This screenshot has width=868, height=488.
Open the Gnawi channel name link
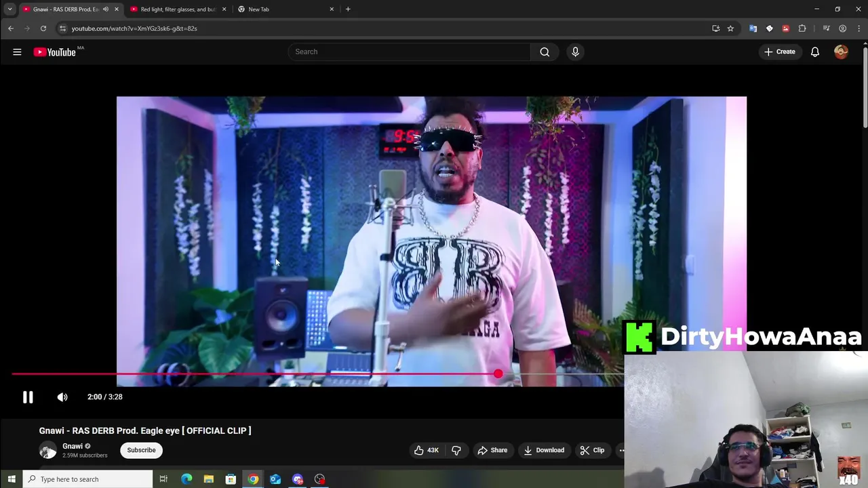(73, 446)
